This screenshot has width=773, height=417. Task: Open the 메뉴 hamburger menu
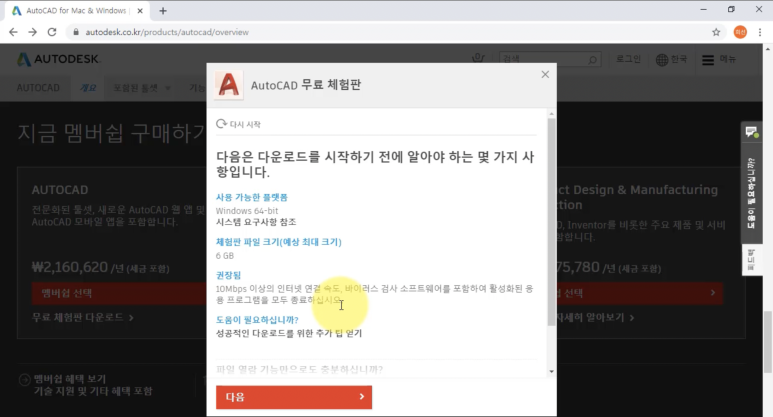pyautogui.click(x=719, y=59)
